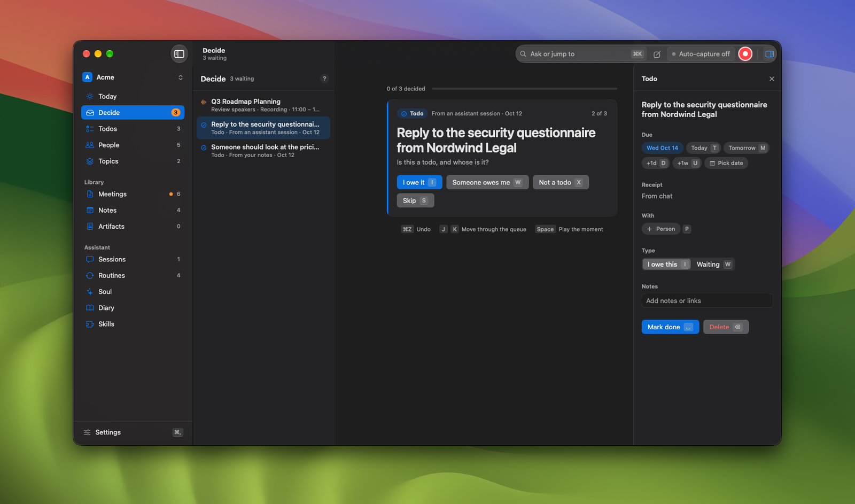
Task: Choose 'Someone owes me'
Action: tap(487, 182)
